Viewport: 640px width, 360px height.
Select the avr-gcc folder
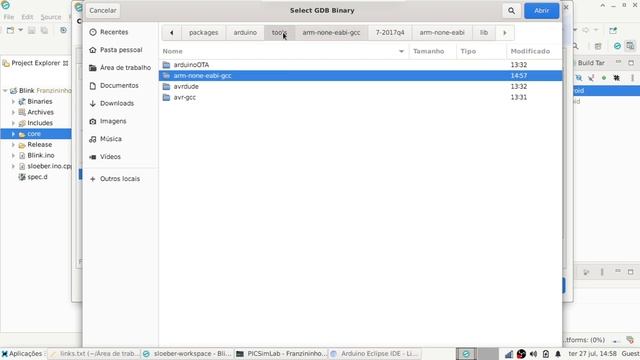[360, 97]
